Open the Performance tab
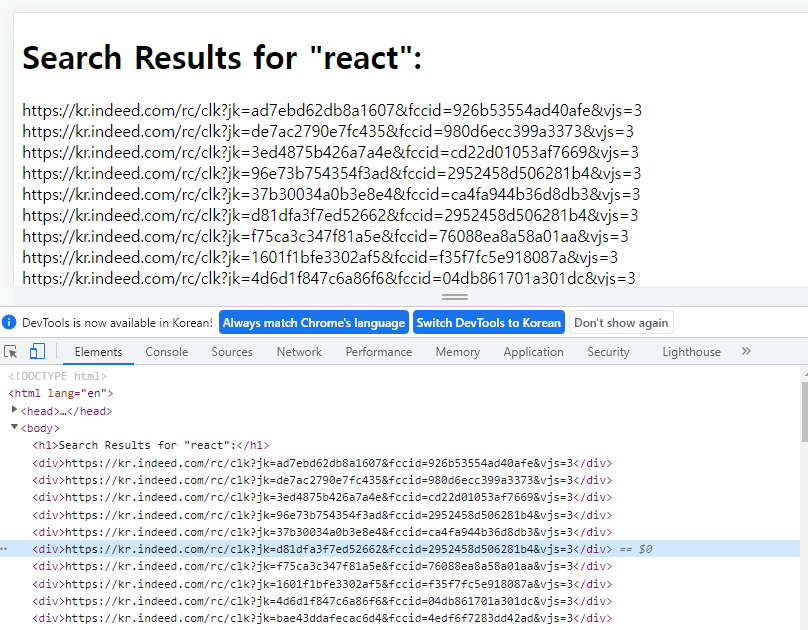The width and height of the screenshot is (808, 630). pos(379,352)
